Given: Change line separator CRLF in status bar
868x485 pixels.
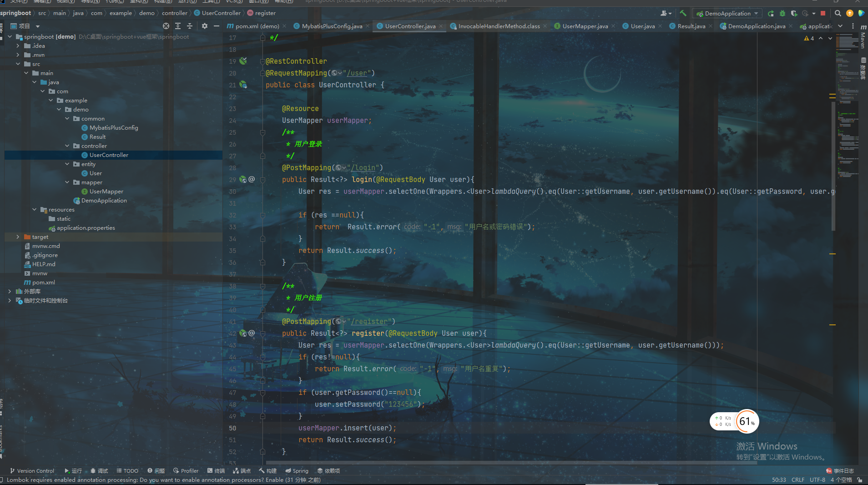Looking at the screenshot, I should [x=798, y=480].
